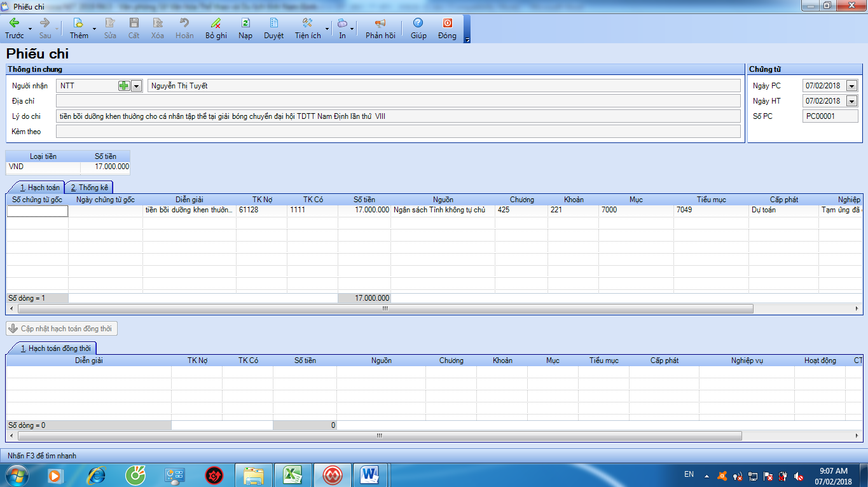Click the Người nhận code field NTT
Viewport: 868px width, 487px height.
coord(87,86)
